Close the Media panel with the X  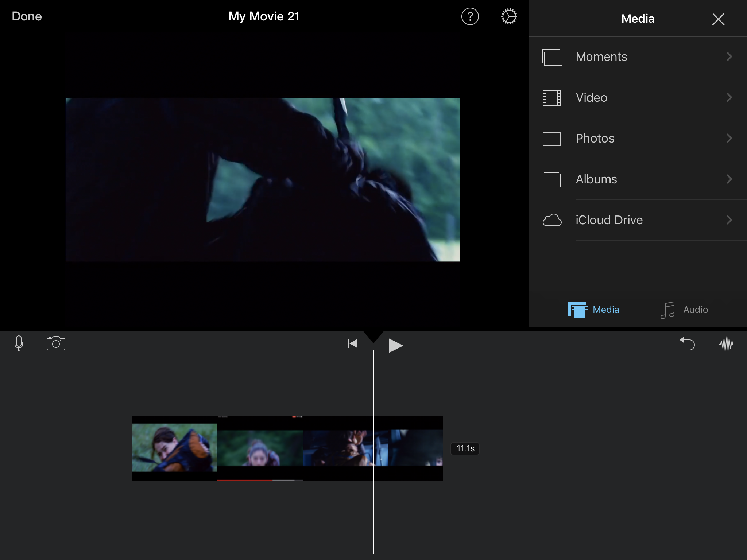pyautogui.click(x=718, y=19)
